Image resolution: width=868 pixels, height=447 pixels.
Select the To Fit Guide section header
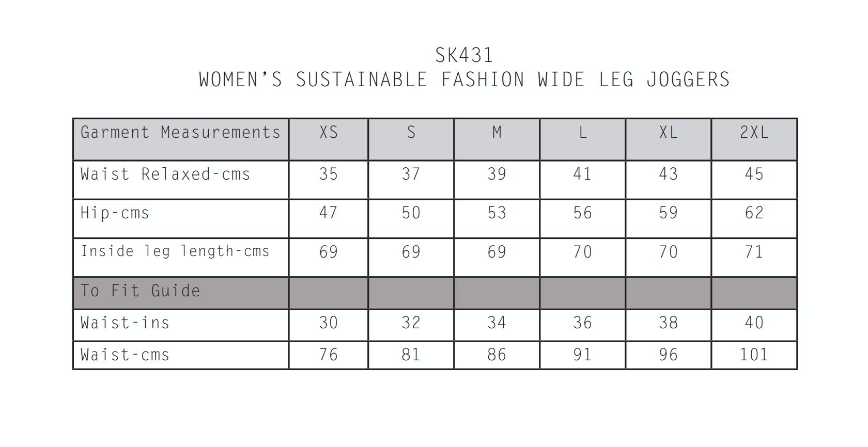tap(140, 291)
